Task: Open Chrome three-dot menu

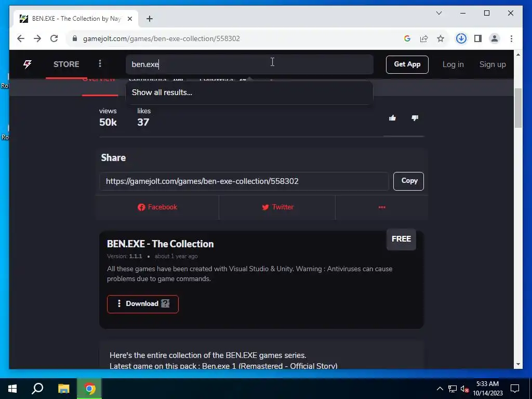Action: tap(511, 38)
